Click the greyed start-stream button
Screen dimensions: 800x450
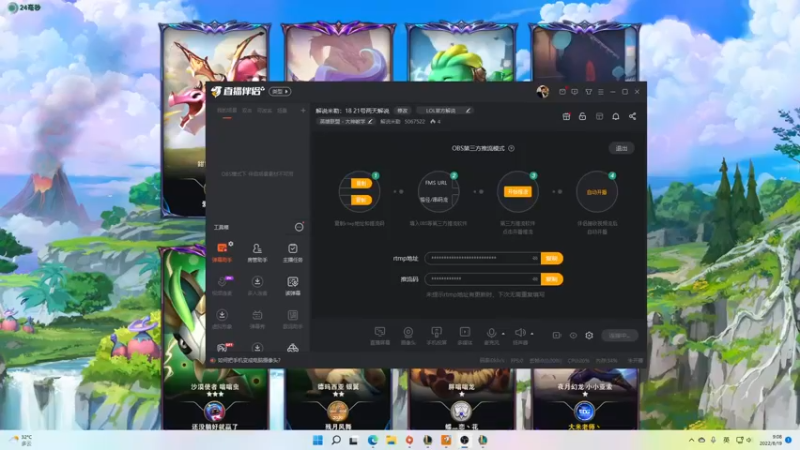619,335
